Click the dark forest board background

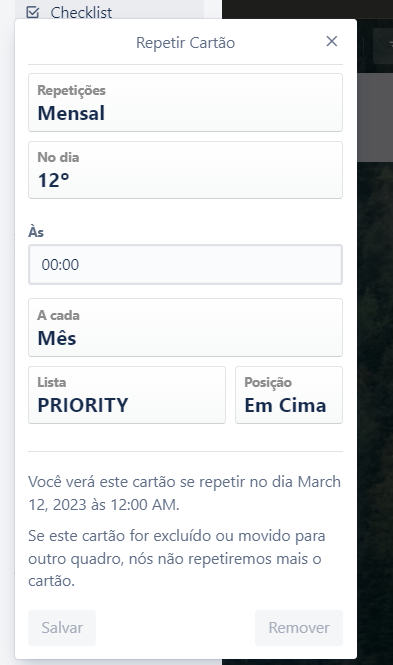click(x=375, y=382)
